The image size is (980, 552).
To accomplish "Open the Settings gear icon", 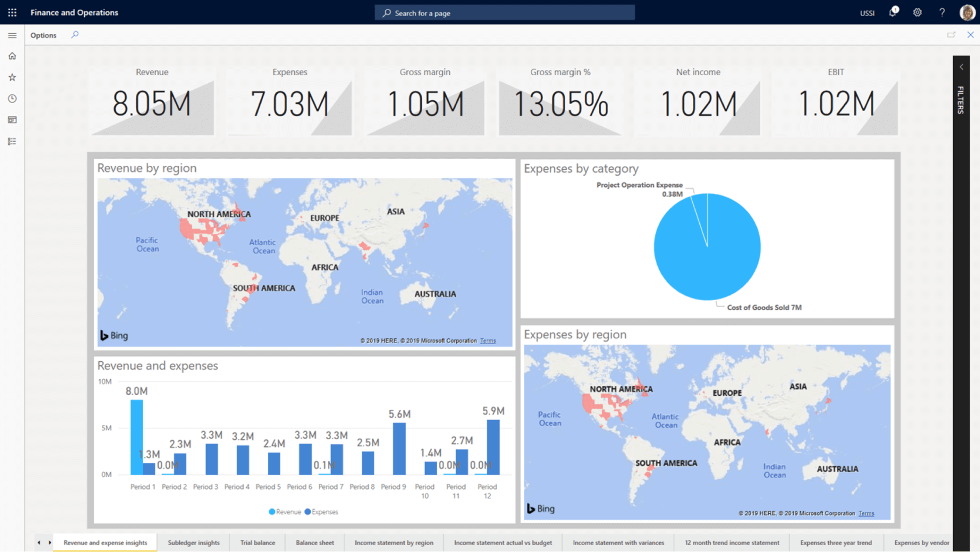I will (x=917, y=12).
